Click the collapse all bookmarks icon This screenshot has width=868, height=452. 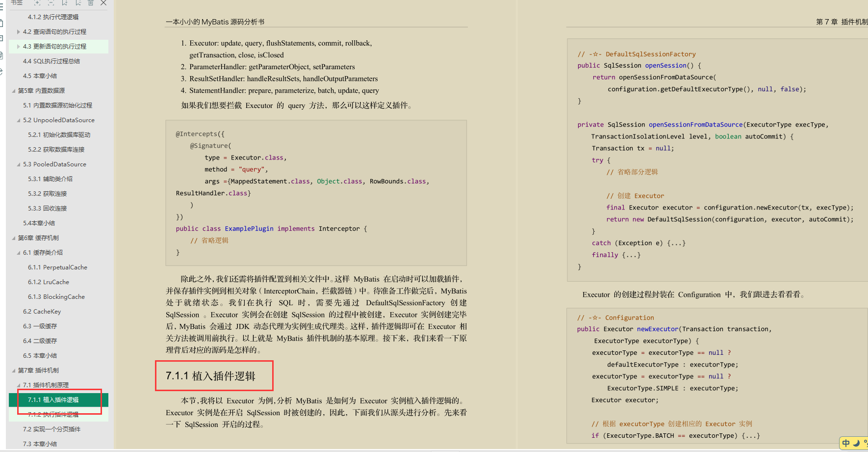point(51,3)
